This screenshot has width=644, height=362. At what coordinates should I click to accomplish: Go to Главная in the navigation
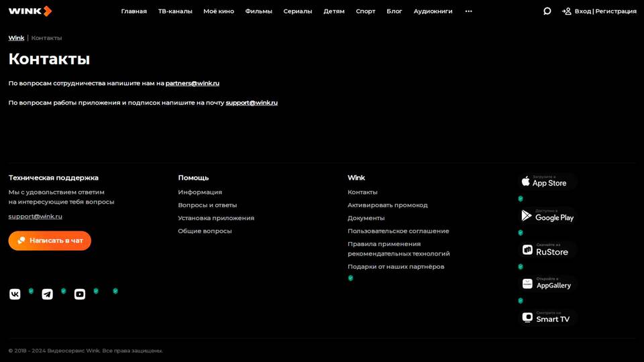coord(134,11)
